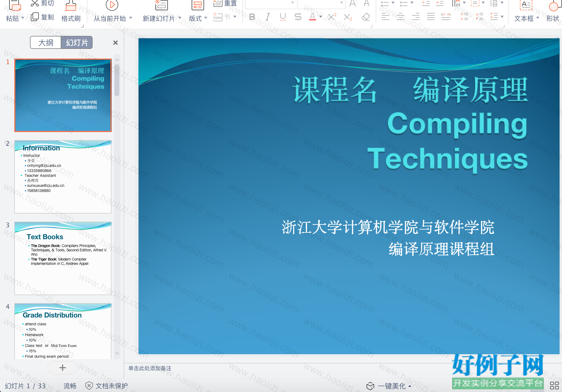Click the 文档未保护 status button
Screen dimensions: 562x392
[107, 386]
